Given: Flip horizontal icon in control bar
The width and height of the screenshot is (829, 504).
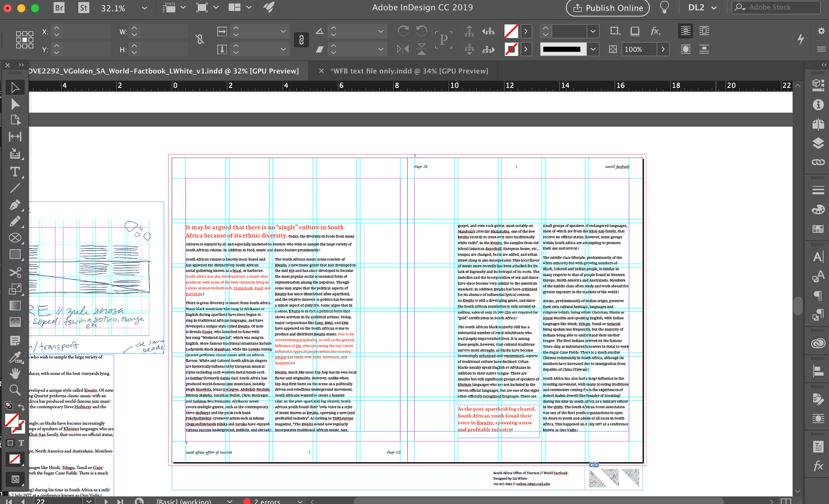Looking at the screenshot, I should [403, 49].
